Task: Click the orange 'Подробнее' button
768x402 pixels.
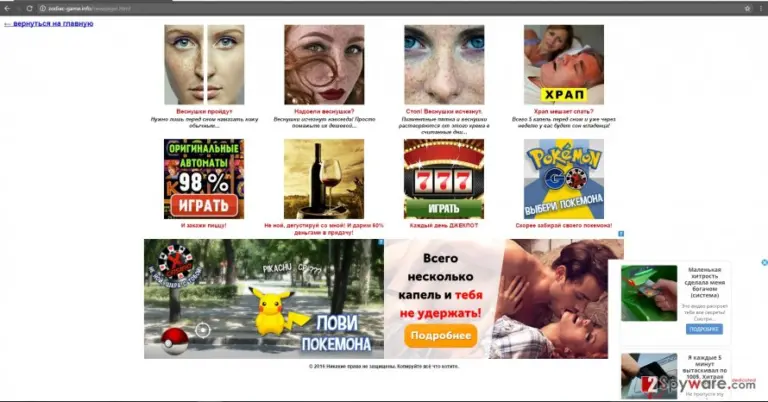Action: (441, 336)
